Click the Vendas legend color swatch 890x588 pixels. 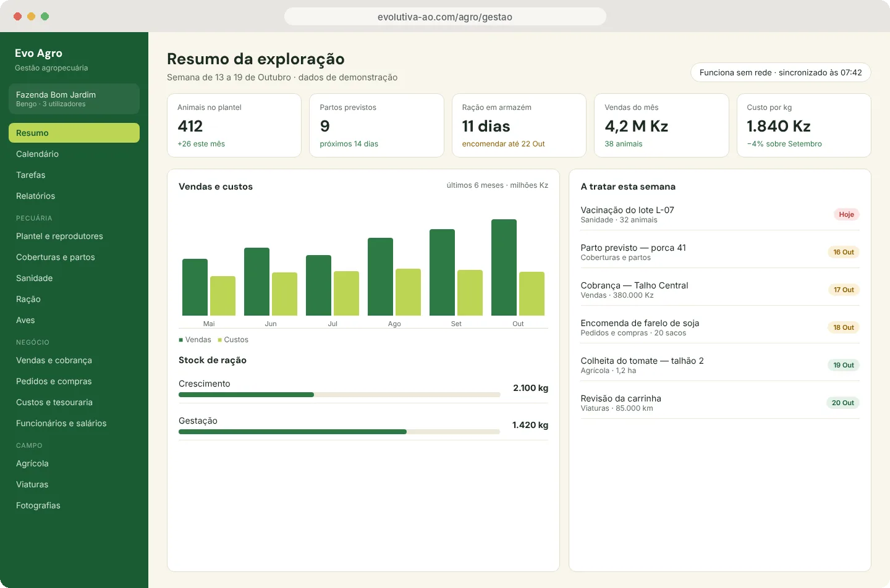coord(180,340)
